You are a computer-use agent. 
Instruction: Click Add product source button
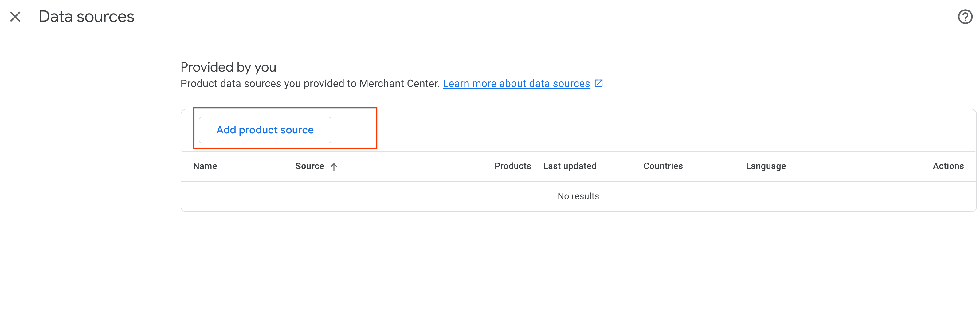(265, 130)
